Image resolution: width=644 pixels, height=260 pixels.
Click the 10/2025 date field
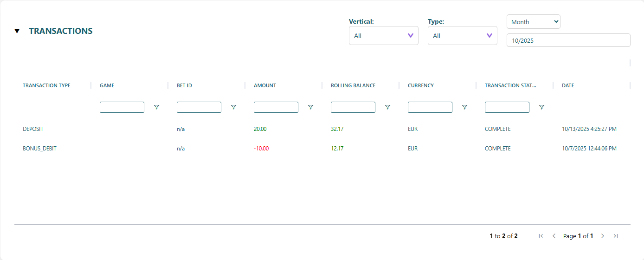coord(568,40)
